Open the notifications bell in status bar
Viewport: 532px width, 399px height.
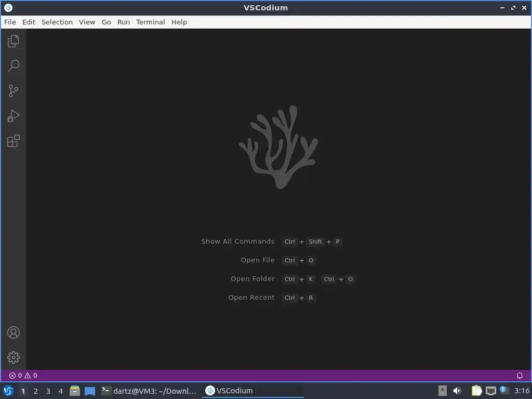click(520, 376)
